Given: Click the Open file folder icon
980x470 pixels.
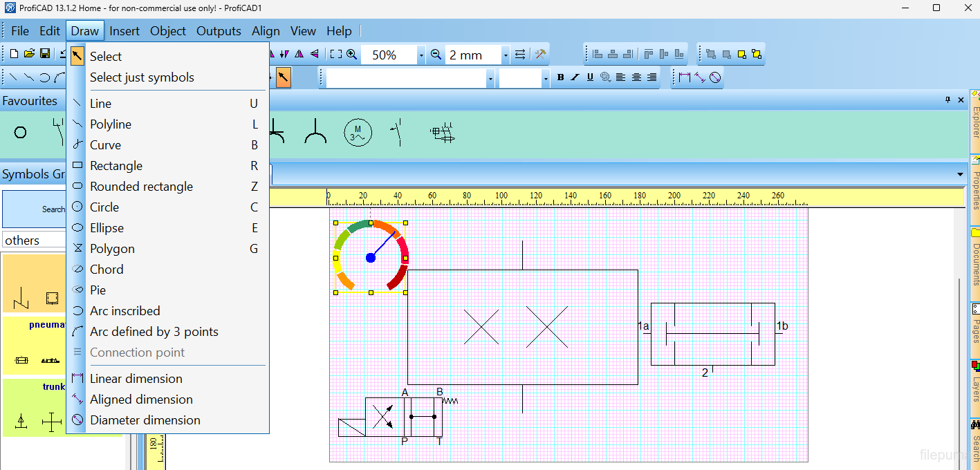Looking at the screenshot, I should click(x=29, y=54).
